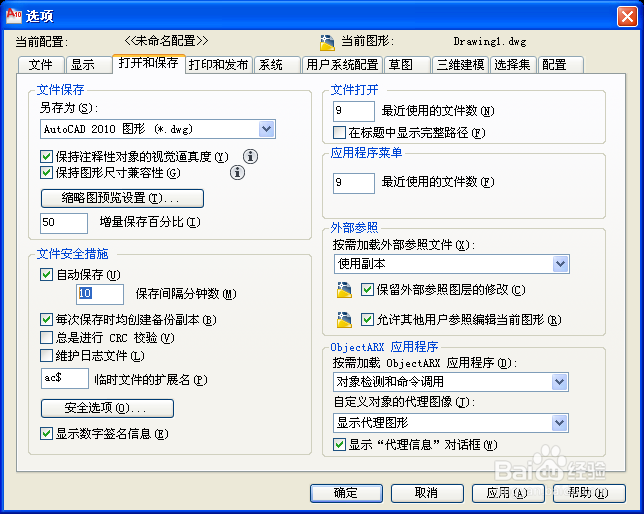The width and height of the screenshot is (644, 514).
Task: Toggle 允许其他用户参照编辑当前图形 checkbox
Action: pos(367,319)
